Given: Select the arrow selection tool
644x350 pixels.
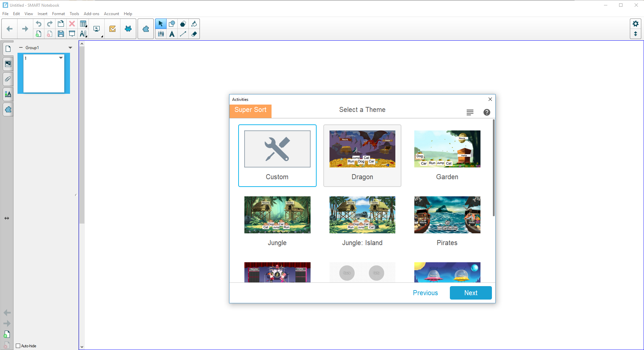Looking at the screenshot, I should 161,24.
